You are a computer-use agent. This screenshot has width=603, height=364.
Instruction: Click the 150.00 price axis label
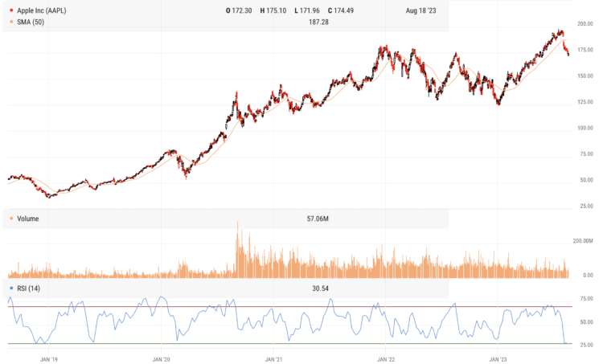pos(585,76)
